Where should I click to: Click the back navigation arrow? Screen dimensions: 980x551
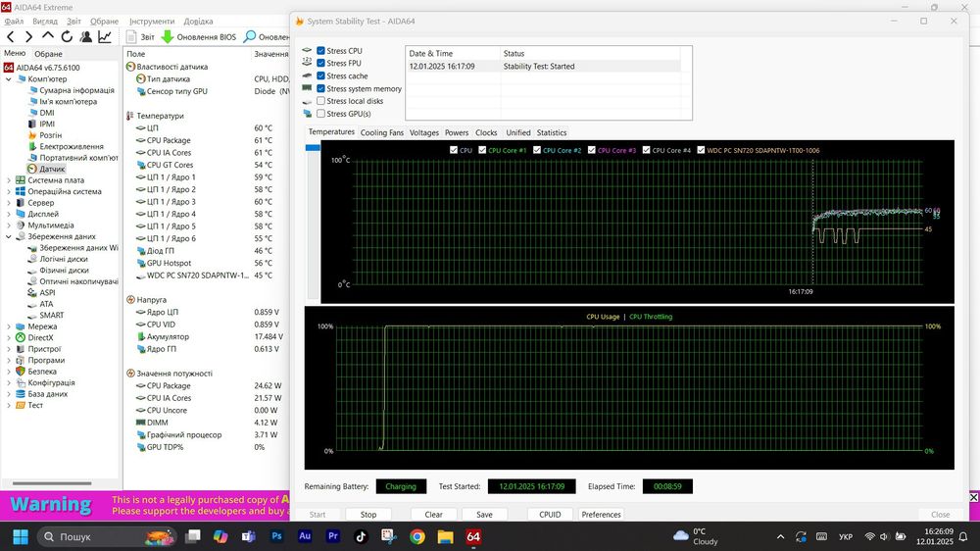(x=11, y=37)
